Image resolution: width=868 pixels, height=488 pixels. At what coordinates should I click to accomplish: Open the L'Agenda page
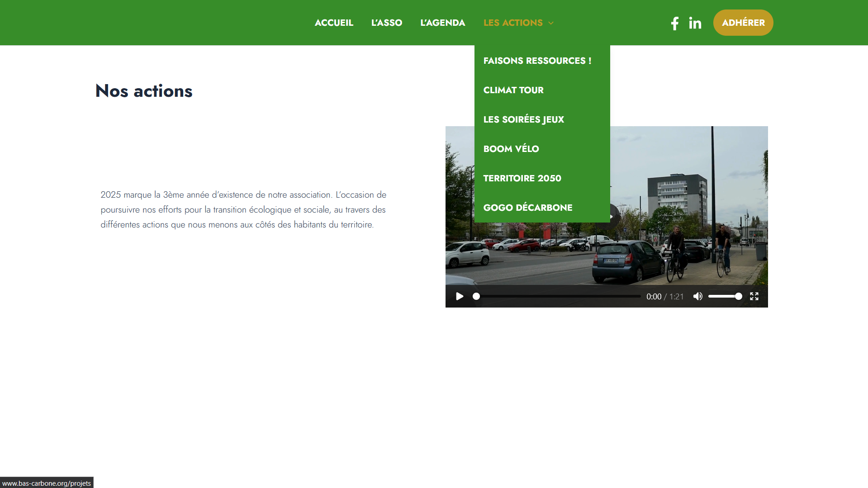442,23
